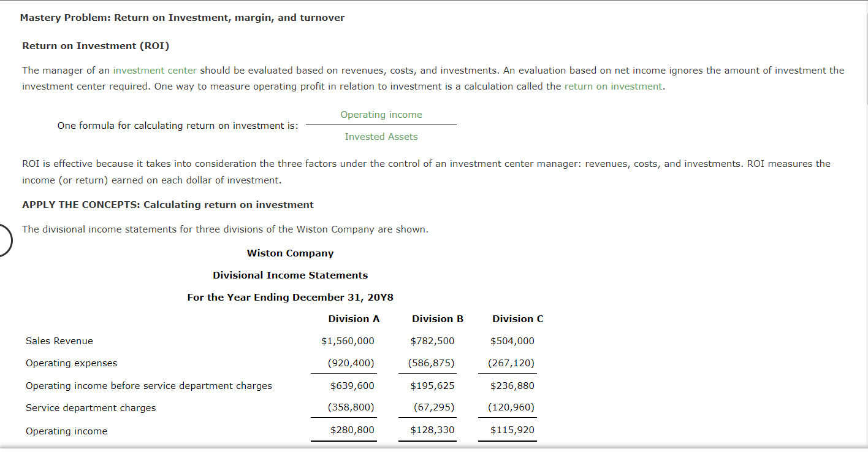The height and width of the screenshot is (454, 868).
Task: Click the "Divisional Income Statements" line
Action: (x=290, y=275)
